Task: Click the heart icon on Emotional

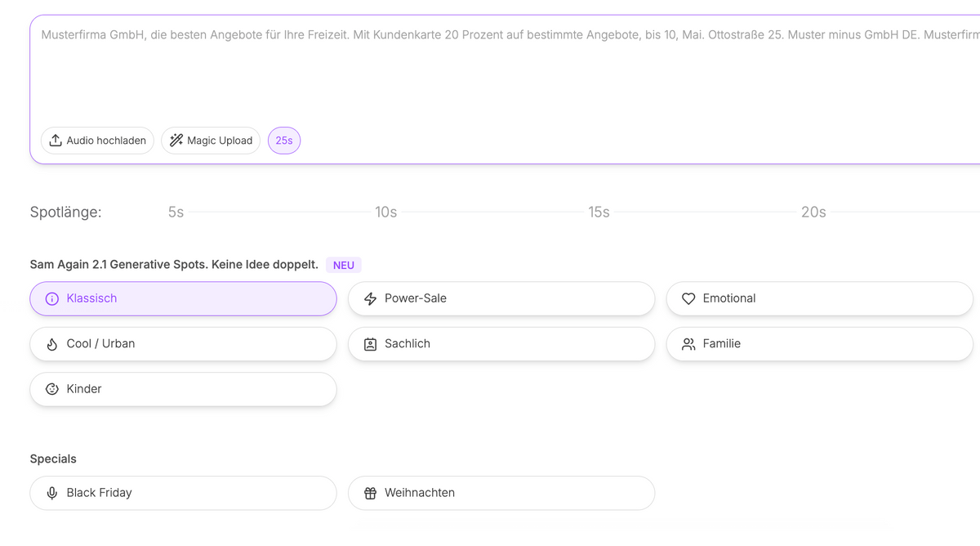Action: [x=688, y=299]
